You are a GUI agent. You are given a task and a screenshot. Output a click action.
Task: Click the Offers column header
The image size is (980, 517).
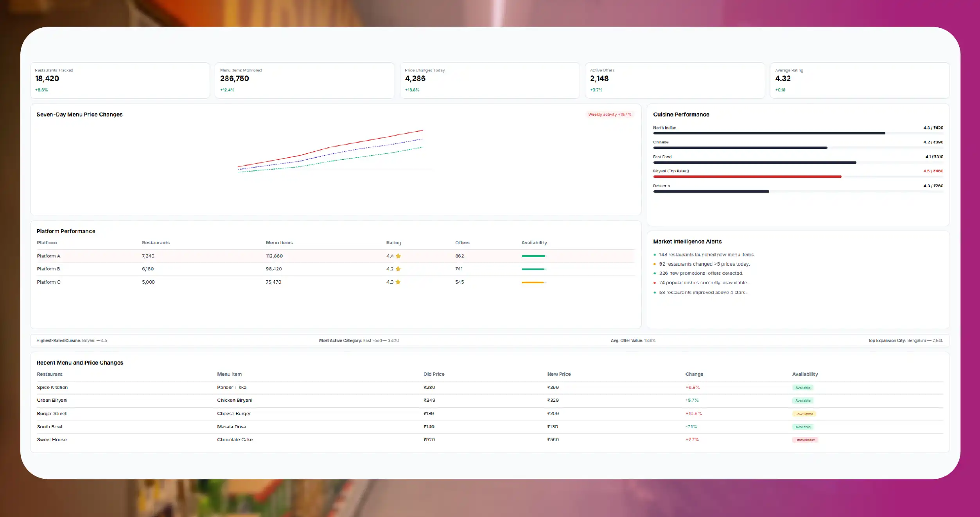click(462, 243)
